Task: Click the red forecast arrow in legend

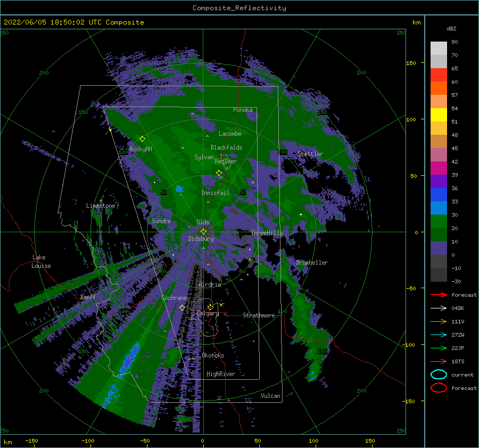Action: [439, 295]
